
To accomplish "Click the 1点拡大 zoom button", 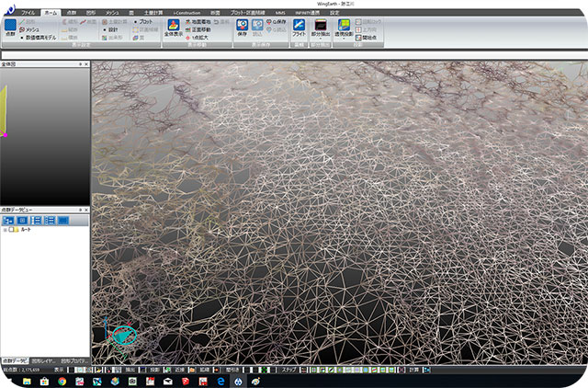I will pyautogui.click(x=199, y=37).
